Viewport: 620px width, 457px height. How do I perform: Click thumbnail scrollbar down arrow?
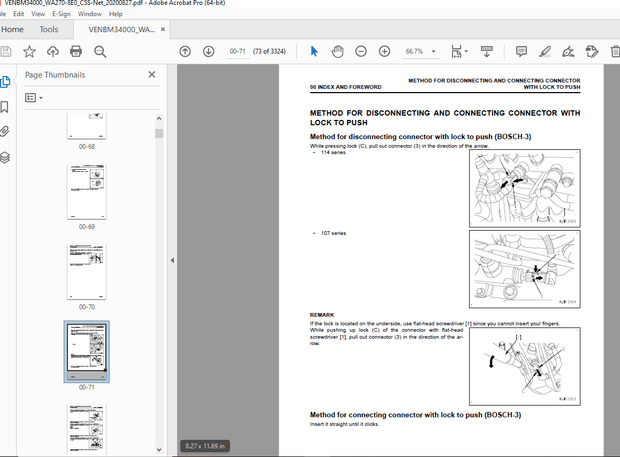159,449
